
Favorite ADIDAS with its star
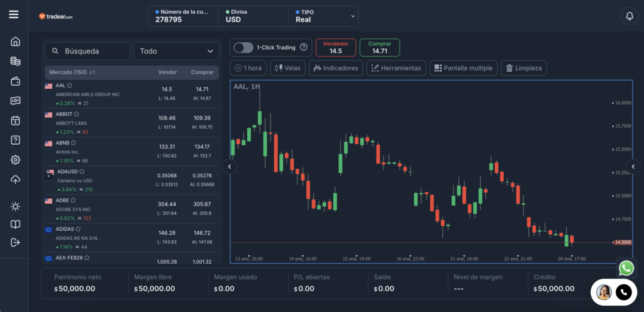tap(78, 229)
